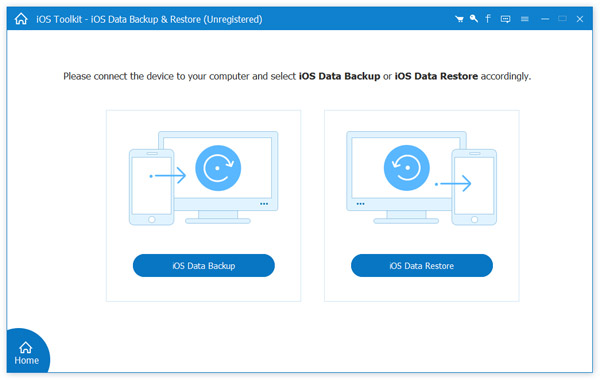Screen dimensions: 600x380
Task: Click the iOS Data Backup button
Action: [204, 266]
